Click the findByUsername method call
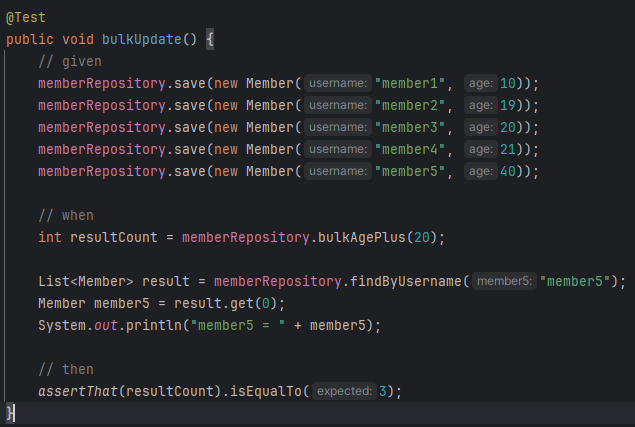The width and height of the screenshot is (635, 427). point(405,281)
